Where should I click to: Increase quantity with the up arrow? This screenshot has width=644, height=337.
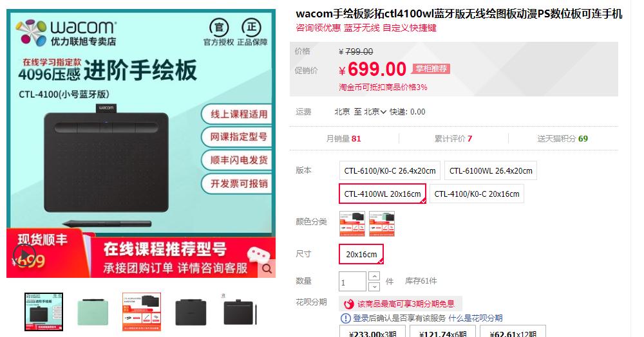click(374, 276)
